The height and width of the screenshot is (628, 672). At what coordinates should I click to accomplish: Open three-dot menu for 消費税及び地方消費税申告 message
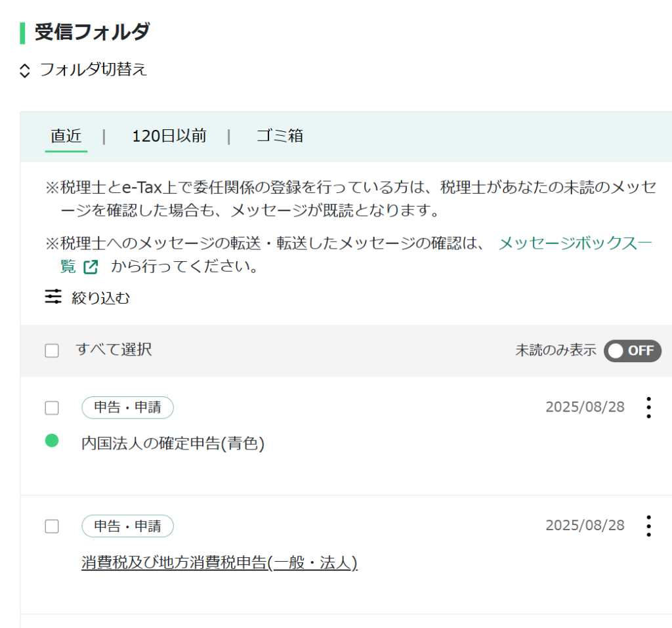(x=648, y=526)
